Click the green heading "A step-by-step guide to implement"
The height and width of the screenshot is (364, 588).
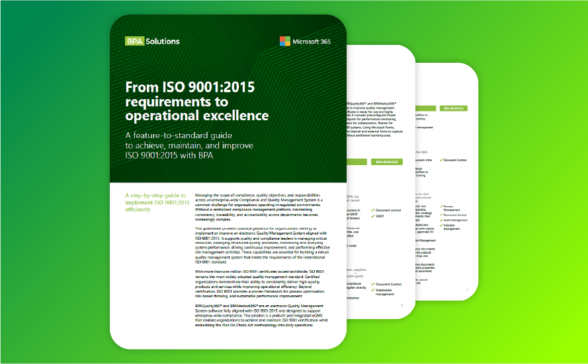(157, 202)
